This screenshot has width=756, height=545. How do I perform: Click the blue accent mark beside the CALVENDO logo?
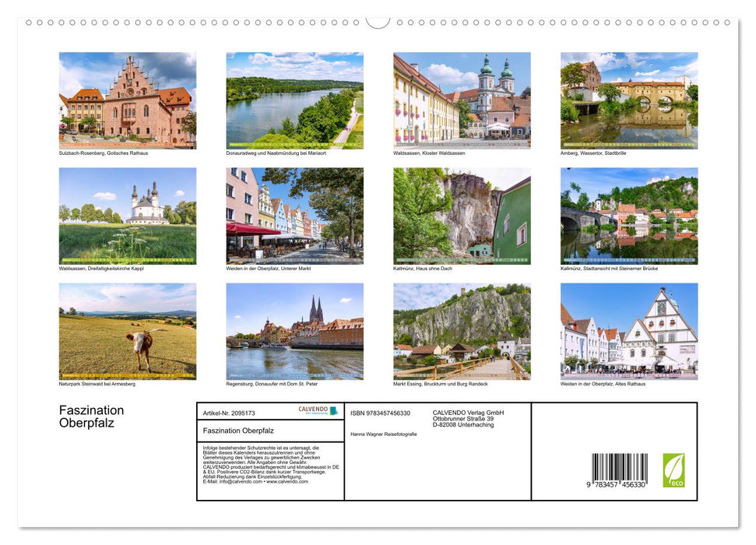333,410
